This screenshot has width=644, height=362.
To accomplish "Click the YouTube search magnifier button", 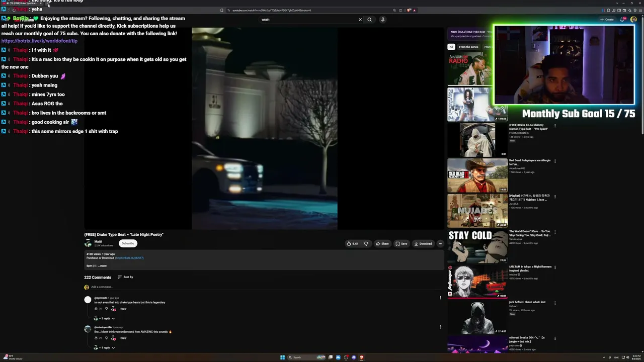I will click(369, 20).
